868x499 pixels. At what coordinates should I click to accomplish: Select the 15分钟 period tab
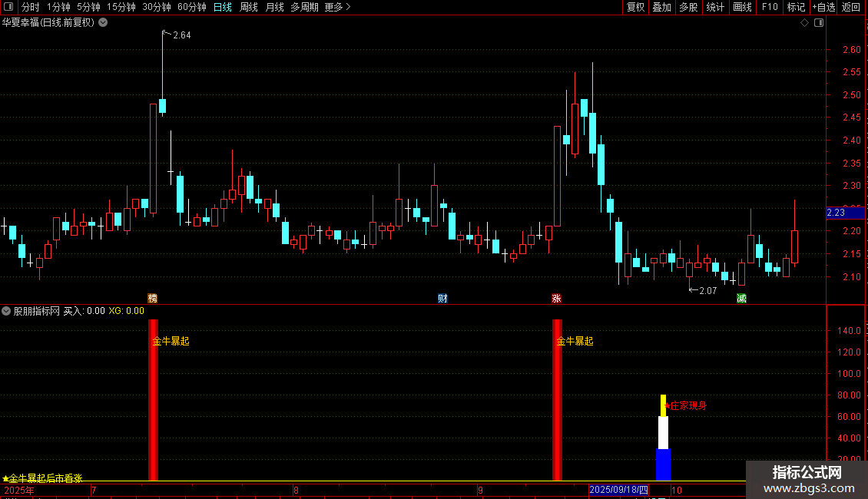point(121,7)
